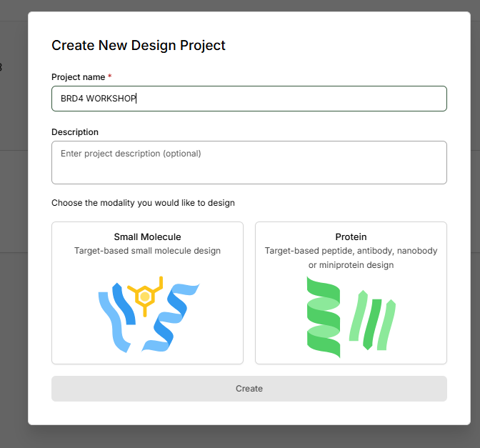
Task: Click the "Description" field label
Action: tap(75, 132)
